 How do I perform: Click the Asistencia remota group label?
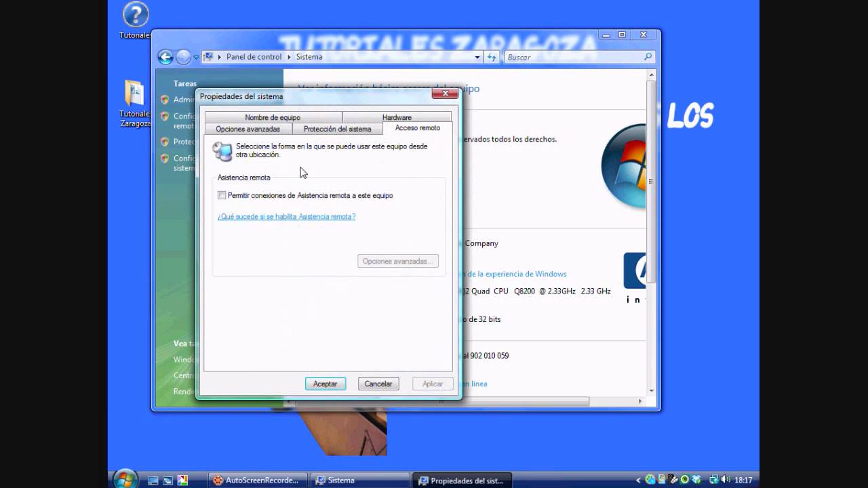[244, 178]
